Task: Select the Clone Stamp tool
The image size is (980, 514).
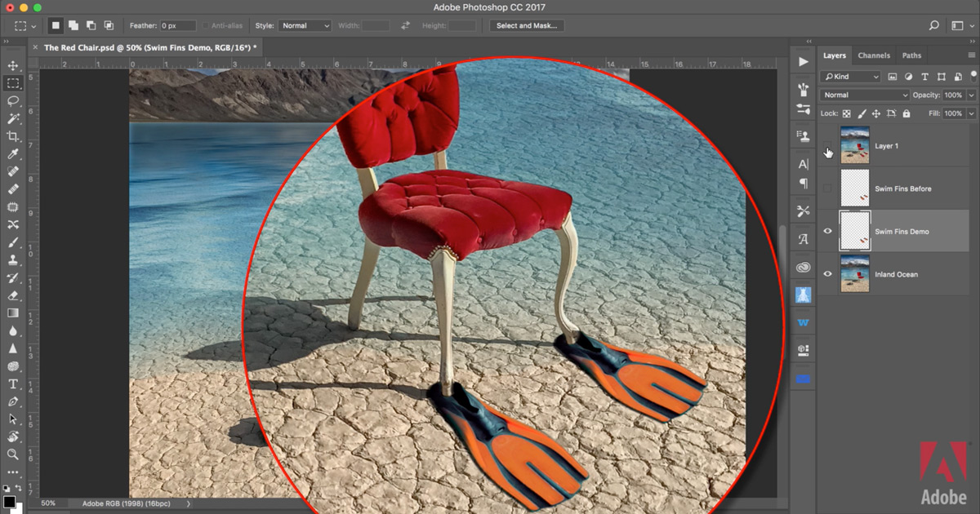Action: pyautogui.click(x=13, y=260)
